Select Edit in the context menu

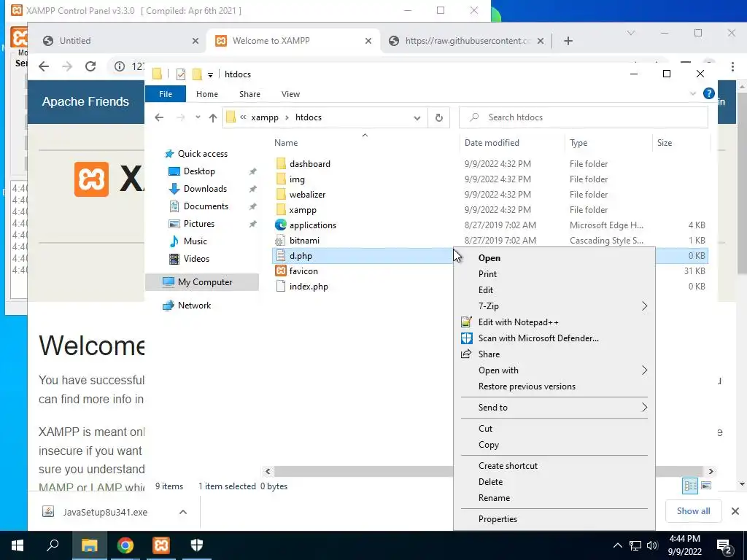coord(485,290)
